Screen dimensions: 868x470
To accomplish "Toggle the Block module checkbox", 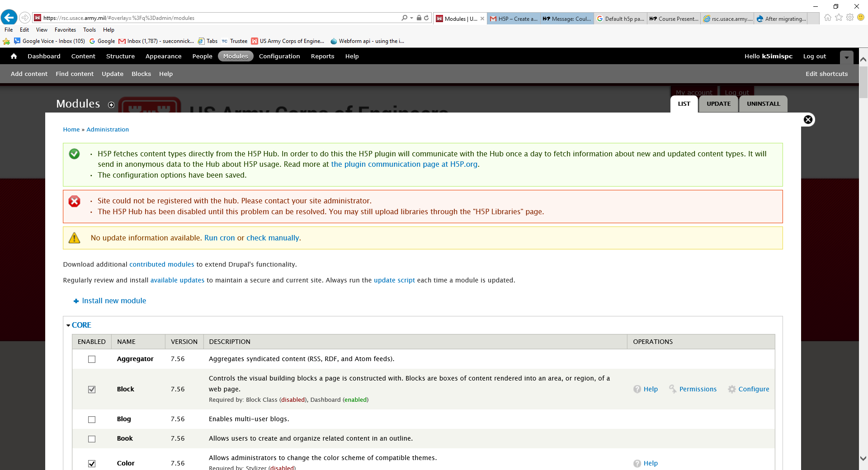I will coord(92,390).
